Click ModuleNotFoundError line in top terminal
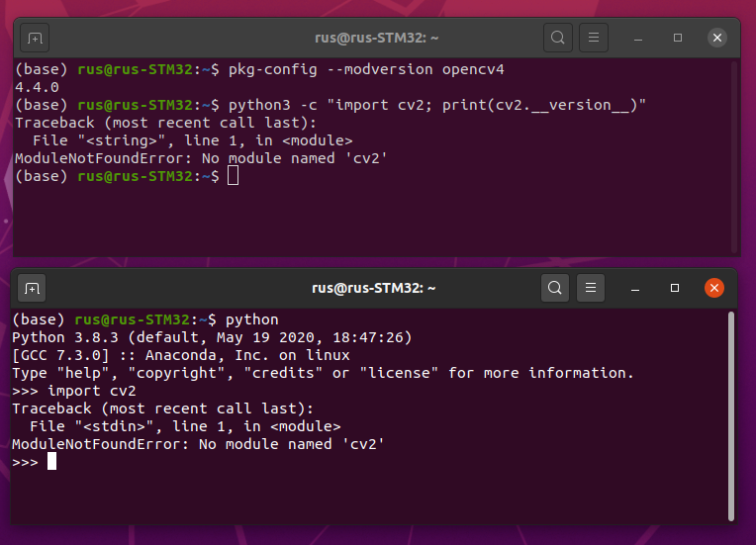 (201, 158)
